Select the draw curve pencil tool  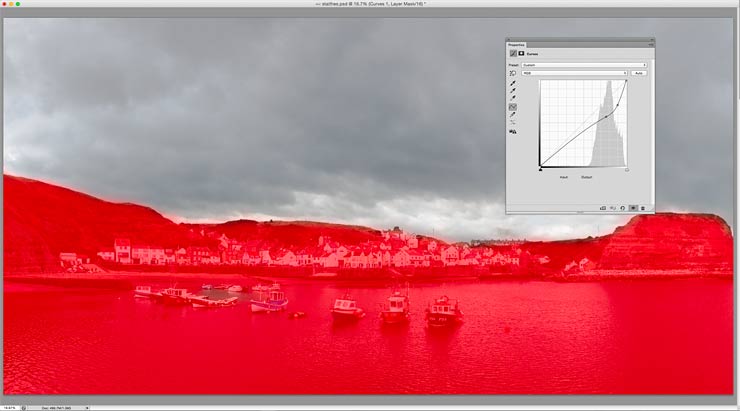pos(513,115)
